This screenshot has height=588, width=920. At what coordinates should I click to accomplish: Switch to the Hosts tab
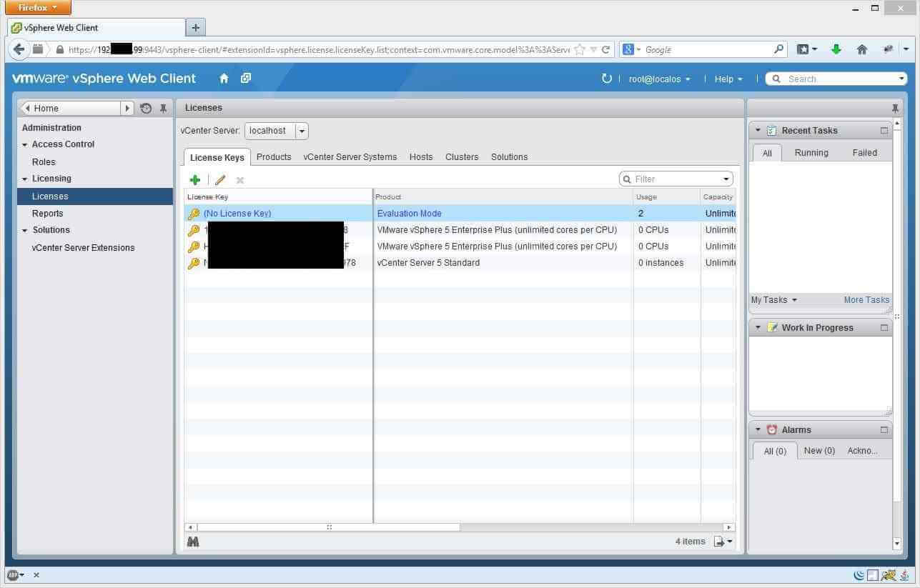coord(421,157)
